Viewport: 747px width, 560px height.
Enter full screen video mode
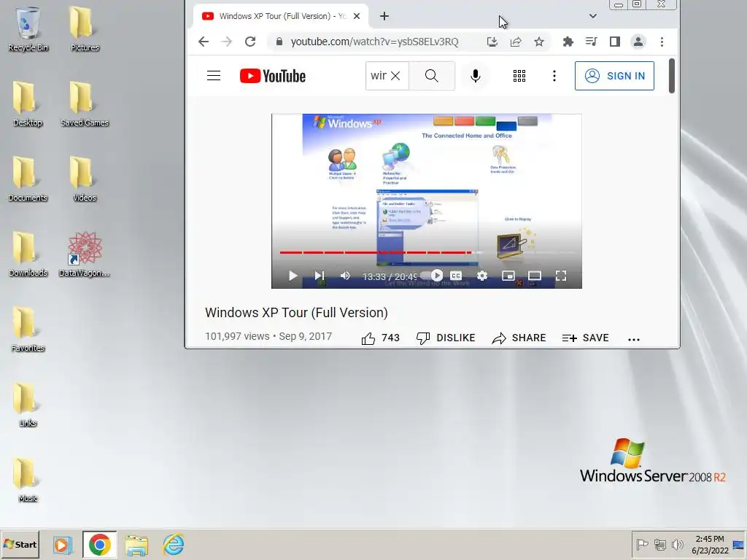561,276
